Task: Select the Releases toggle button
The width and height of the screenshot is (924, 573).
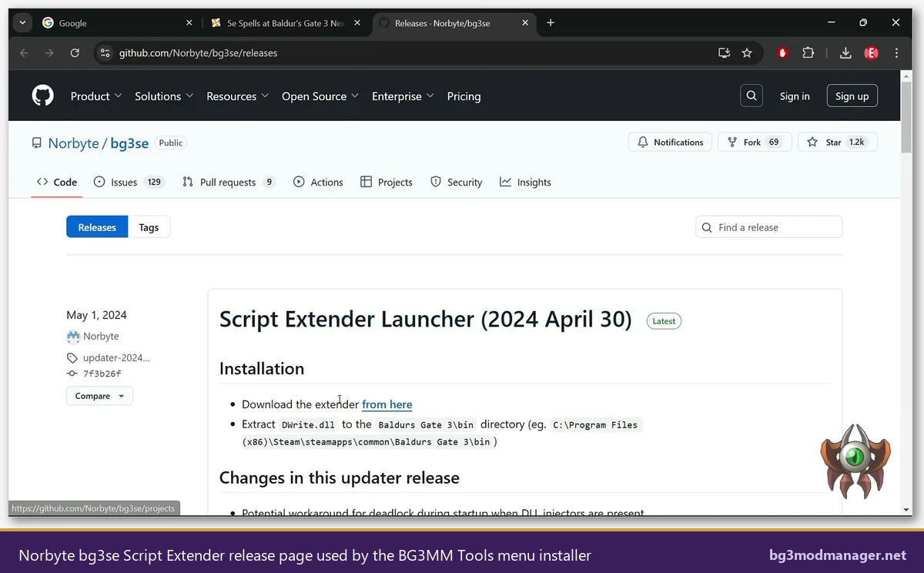Action: pos(97,227)
